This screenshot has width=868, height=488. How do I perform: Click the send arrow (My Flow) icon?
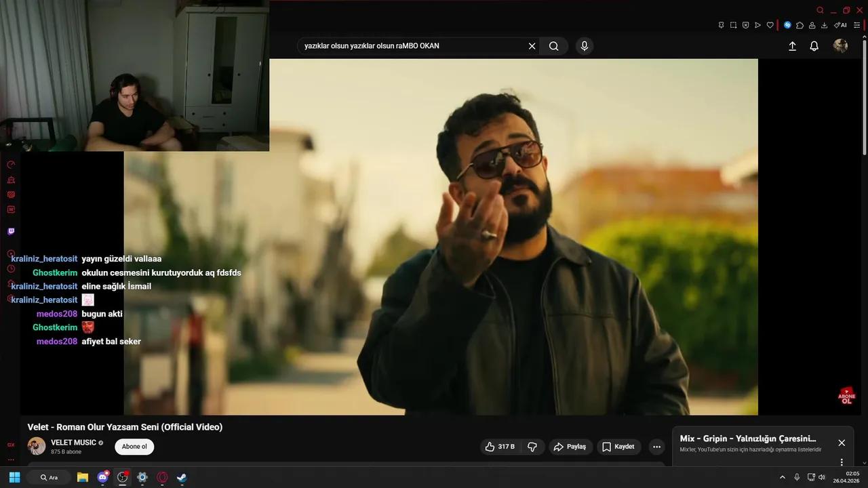757,25
